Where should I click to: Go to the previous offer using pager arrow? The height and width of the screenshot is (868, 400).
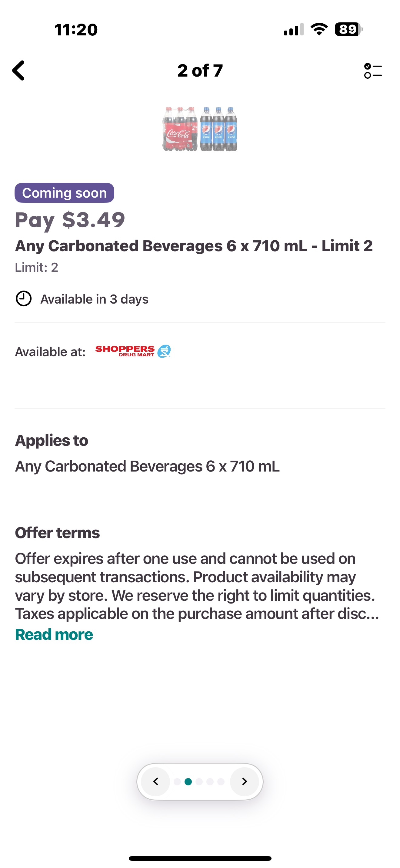pyautogui.click(x=155, y=781)
